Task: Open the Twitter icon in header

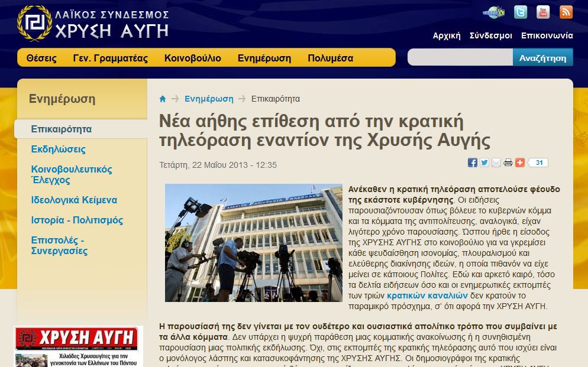Action: 521,12
